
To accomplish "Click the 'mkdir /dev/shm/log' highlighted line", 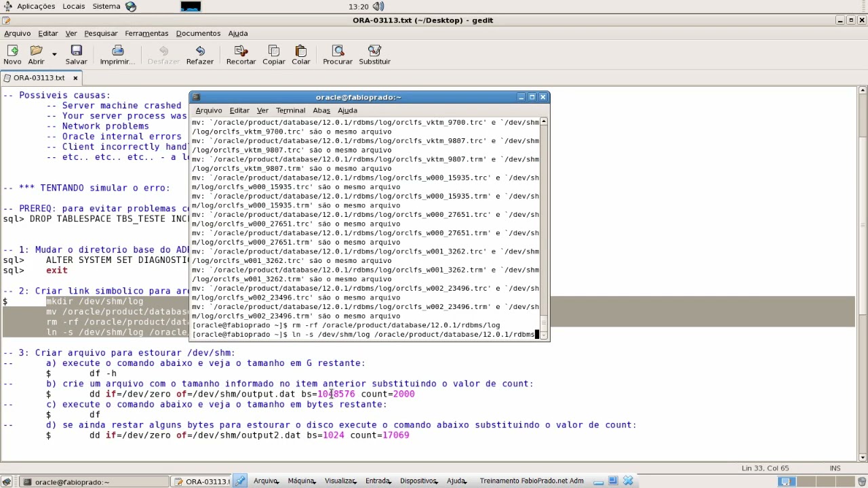I will [x=94, y=301].
